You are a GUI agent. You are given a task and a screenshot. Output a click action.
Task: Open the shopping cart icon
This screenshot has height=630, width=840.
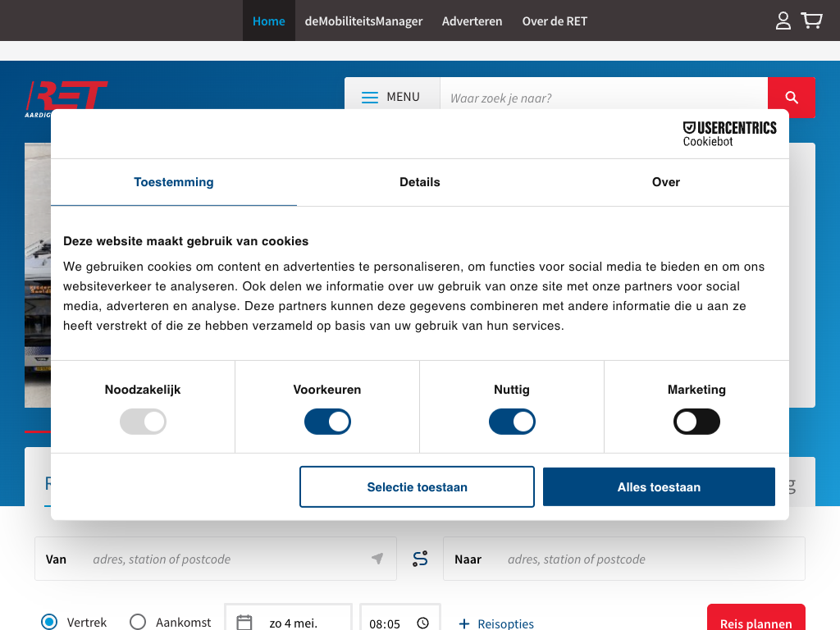(x=811, y=21)
